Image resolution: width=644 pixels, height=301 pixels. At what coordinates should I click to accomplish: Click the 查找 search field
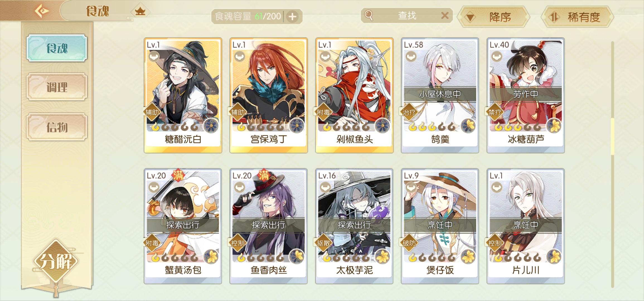407,15
